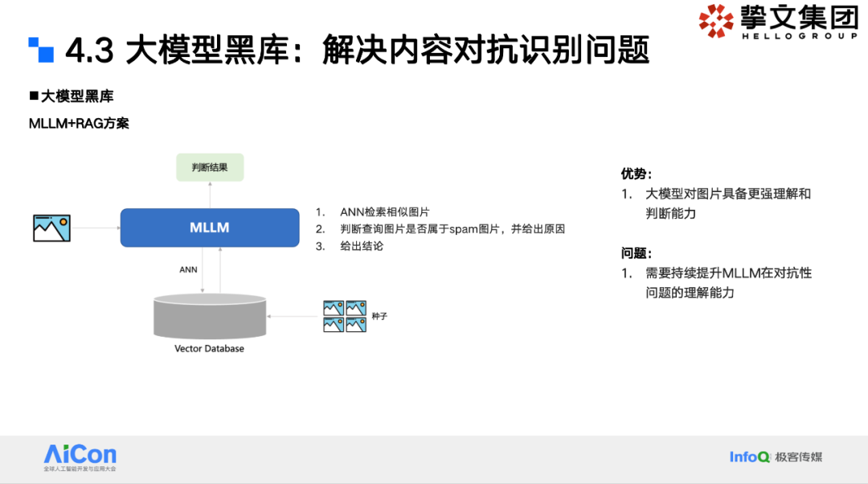868x484 pixels.
Task: Click the 问题的理解能力 text line
Action: pos(690,293)
